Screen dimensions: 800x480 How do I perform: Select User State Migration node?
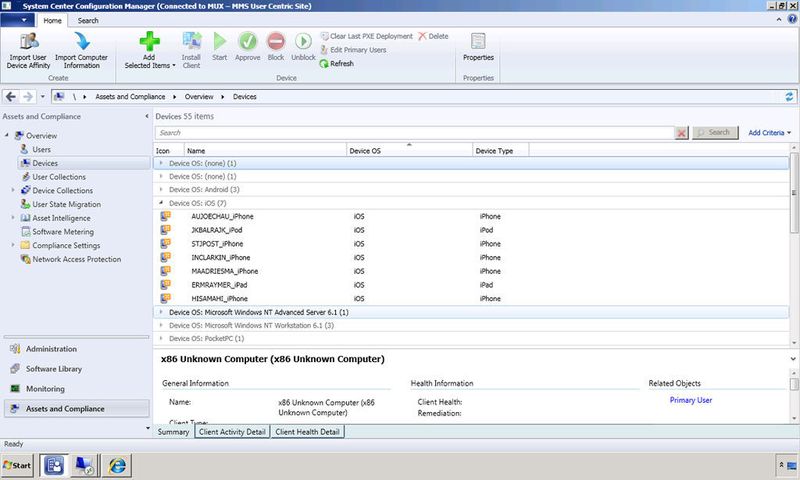tap(66, 204)
